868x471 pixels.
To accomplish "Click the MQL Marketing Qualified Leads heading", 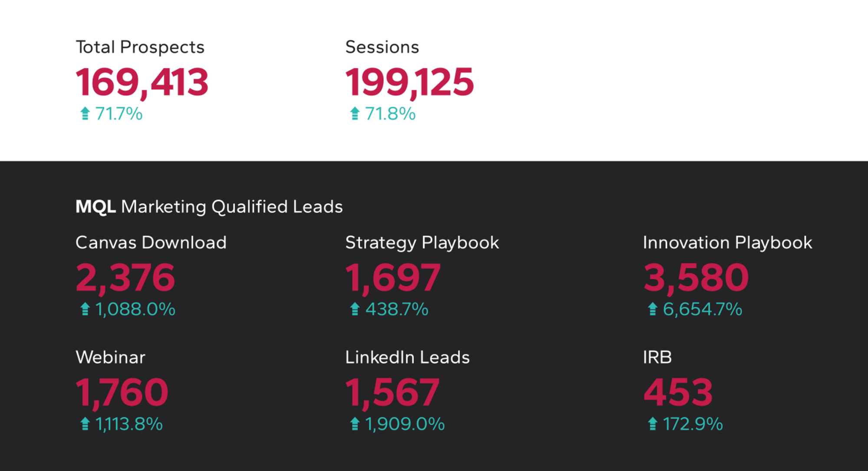I will (209, 207).
